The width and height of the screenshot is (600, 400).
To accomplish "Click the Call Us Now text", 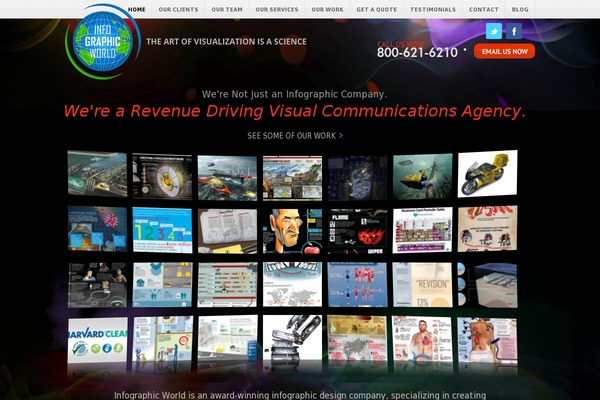I will tap(401, 44).
